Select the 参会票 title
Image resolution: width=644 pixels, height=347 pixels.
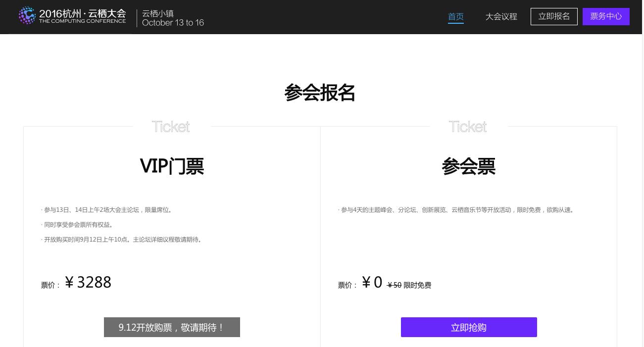coord(468,166)
